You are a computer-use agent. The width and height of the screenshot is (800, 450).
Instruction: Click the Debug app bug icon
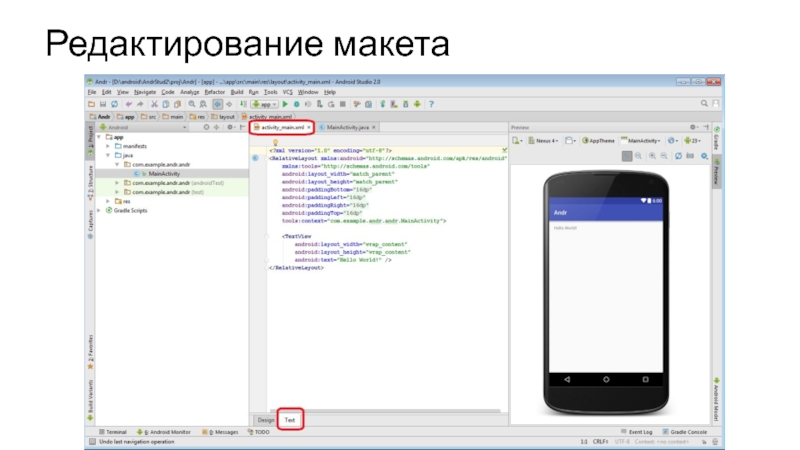[296, 103]
